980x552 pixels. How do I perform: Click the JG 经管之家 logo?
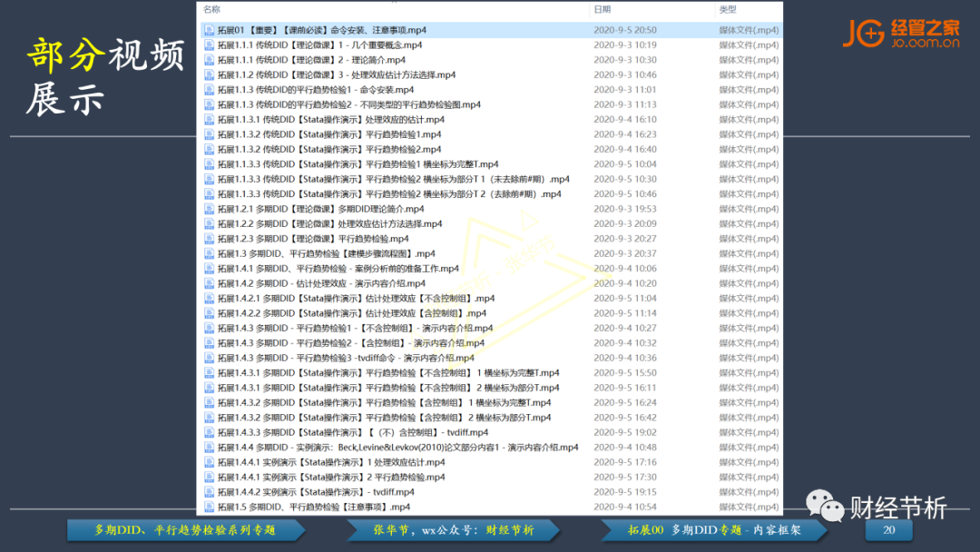pos(899,33)
